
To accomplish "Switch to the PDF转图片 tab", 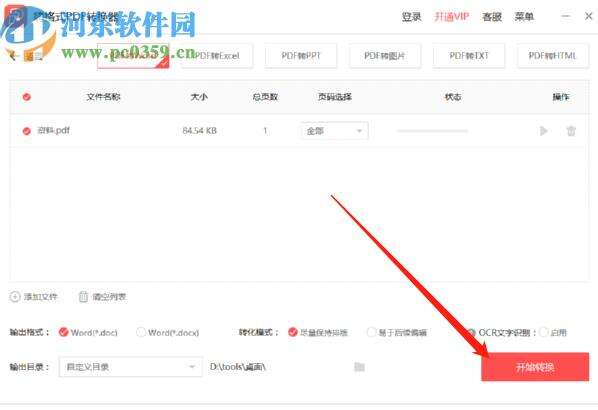I will [385, 56].
